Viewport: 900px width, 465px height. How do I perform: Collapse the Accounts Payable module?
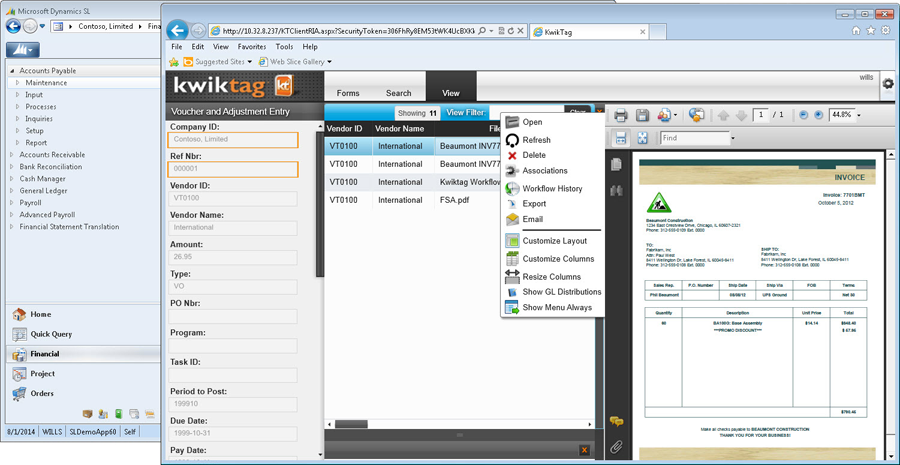pos(11,71)
